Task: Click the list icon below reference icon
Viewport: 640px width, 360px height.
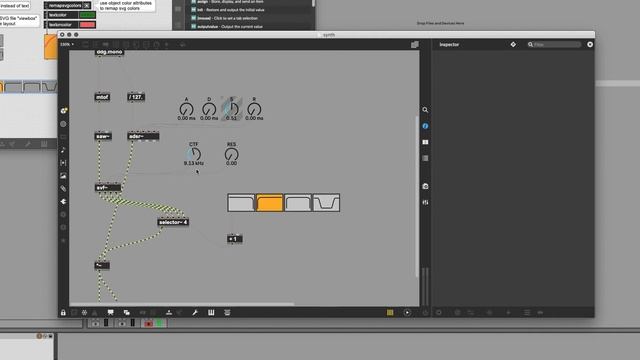Action: tap(425, 158)
